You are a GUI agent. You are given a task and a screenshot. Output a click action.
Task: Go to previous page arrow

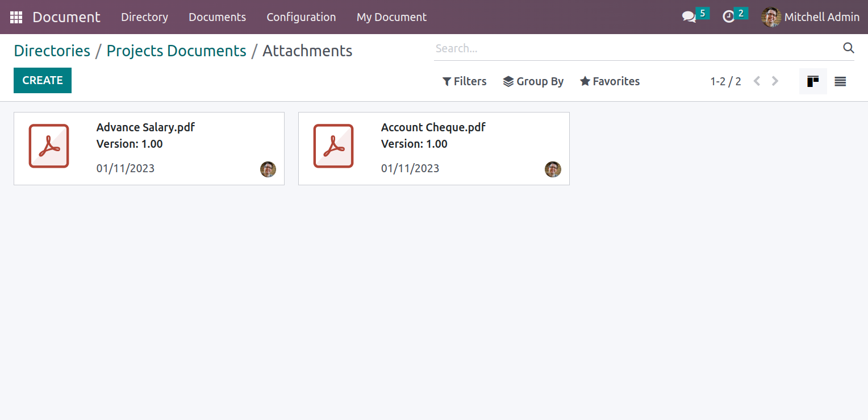[757, 81]
